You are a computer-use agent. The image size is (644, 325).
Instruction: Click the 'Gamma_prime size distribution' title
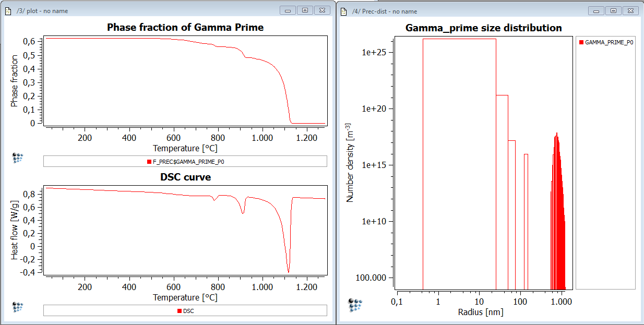tap(483, 28)
